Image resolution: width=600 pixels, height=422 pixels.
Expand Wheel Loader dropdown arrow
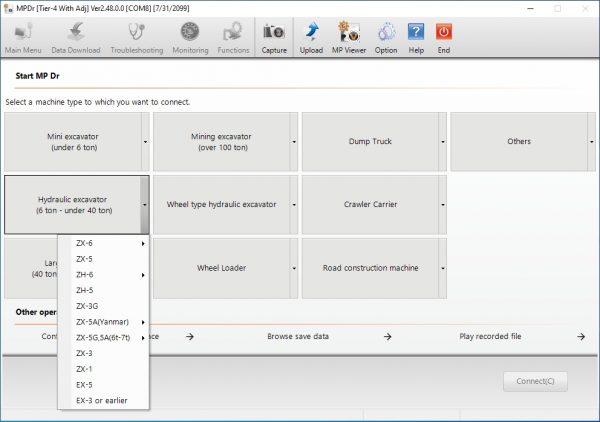point(294,268)
